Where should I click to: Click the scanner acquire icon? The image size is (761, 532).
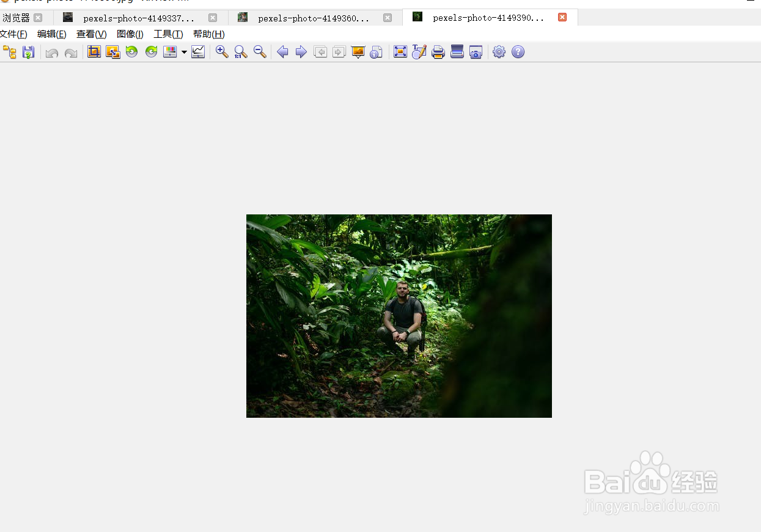457,52
